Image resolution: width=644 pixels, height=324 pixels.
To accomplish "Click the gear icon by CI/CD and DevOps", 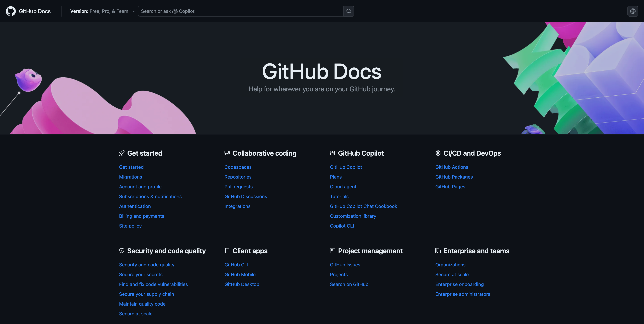I will pyautogui.click(x=438, y=153).
